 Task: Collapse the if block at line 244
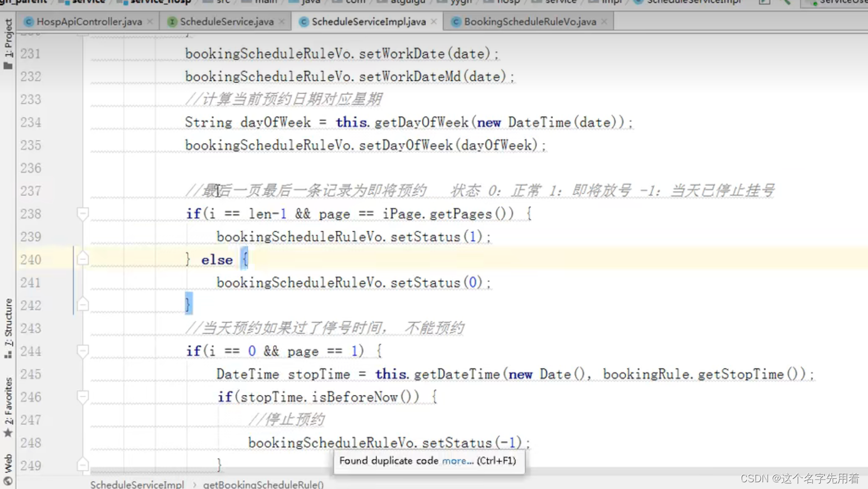click(x=82, y=351)
